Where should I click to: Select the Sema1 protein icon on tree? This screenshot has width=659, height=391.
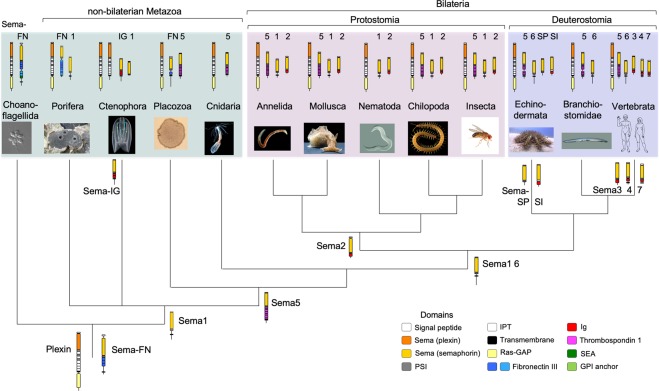tap(171, 325)
